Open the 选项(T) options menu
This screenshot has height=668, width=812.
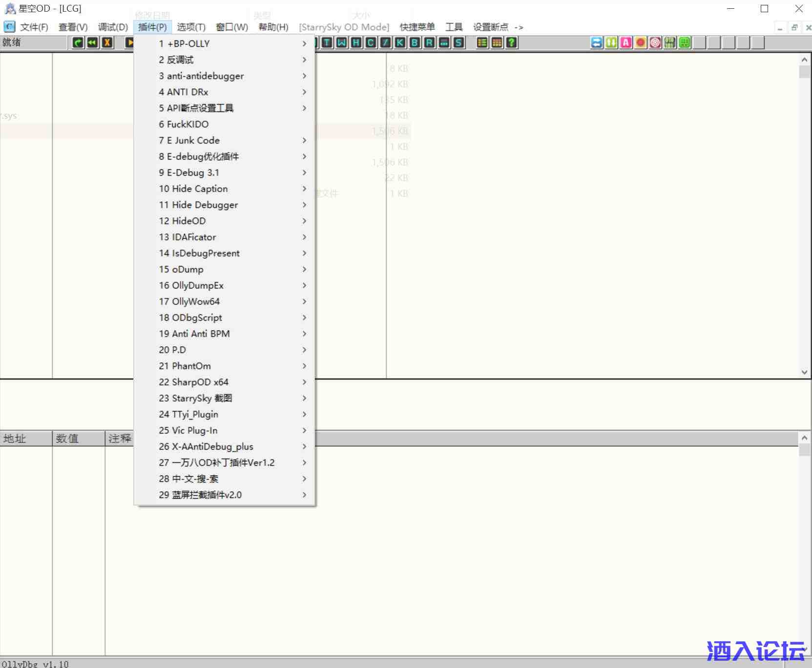coord(191,27)
